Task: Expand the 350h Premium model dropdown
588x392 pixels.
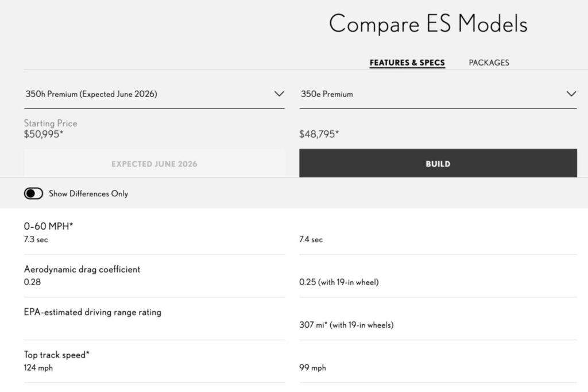Action: (154, 94)
